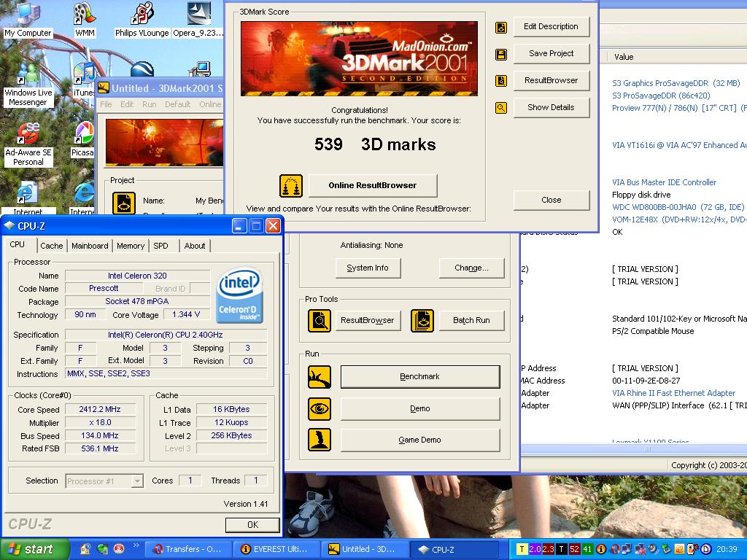Image resolution: width=747 pixels, height=560 pixels.
Task: Click the Edit Description icon in the 3DMark Score dialog
Action: [500, 27]
